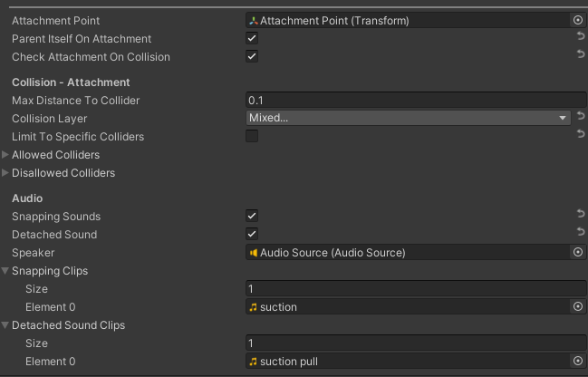The height and width of the screenshot is (377, 588).
Task: Open the Collision Layer dropdown
Action: [x=407, y=118]
